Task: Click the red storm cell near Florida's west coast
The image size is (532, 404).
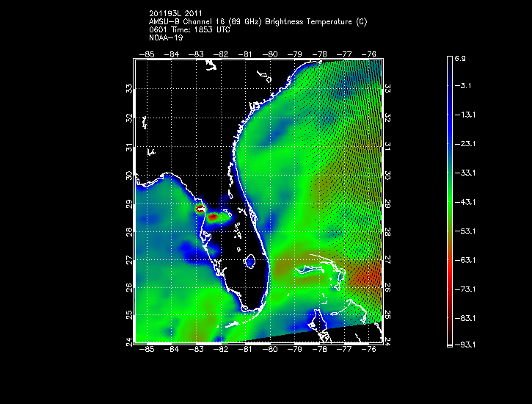Action: click(212, 217)
